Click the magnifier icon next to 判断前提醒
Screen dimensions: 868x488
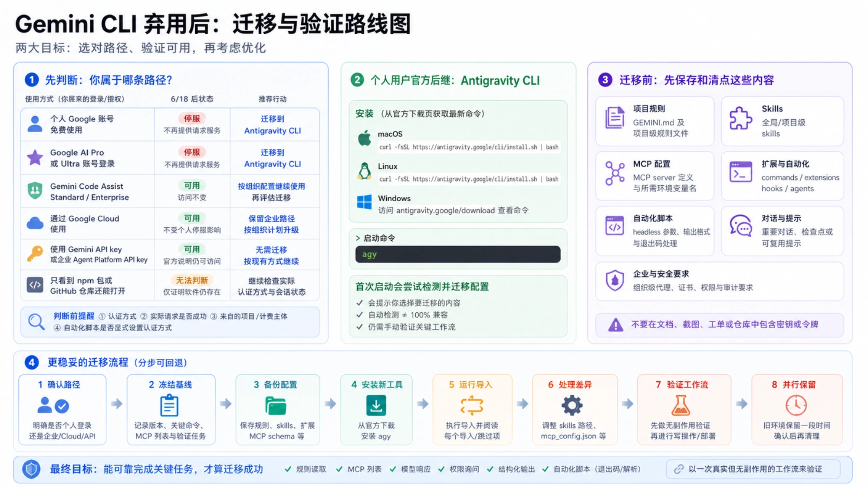36,322
